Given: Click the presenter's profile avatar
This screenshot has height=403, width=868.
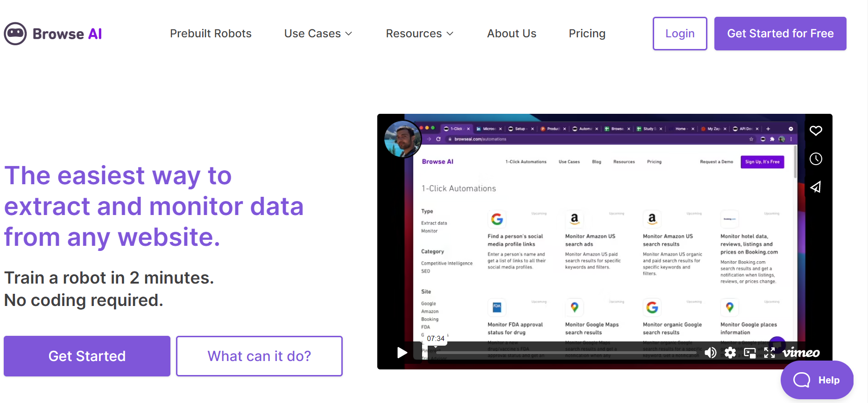Looking at the screenshot, I should click(x=402, y=139).
